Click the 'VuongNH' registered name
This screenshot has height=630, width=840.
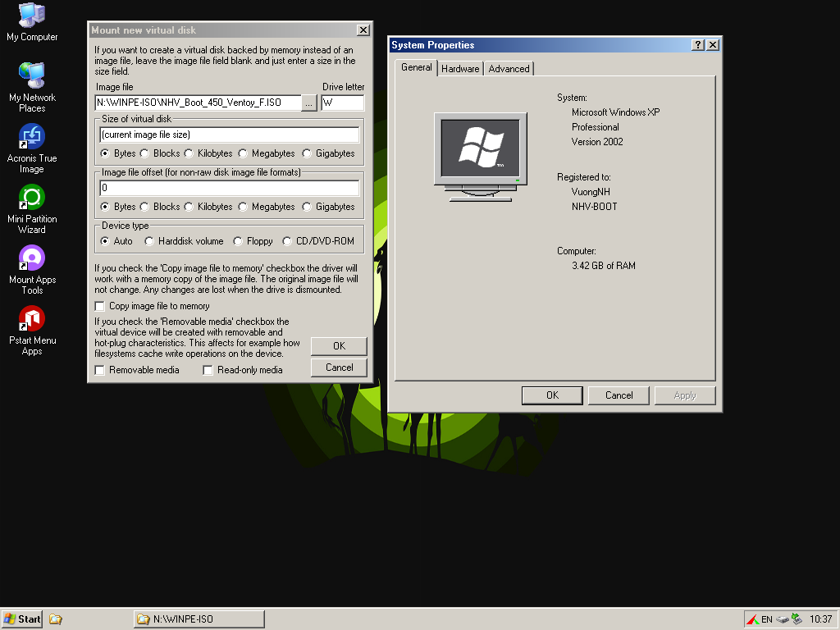click(x=591, y=192)
